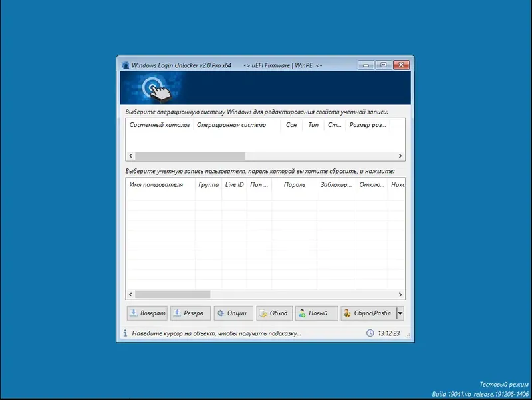Click right arrow of OS list scrollbar
This screenshot has height=400, width=532.
pyautogui.click(x=400, y=156)
